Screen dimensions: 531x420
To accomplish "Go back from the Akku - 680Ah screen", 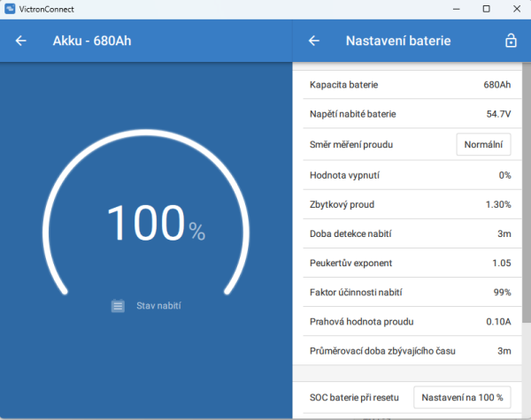I will [x=21, y=41].
